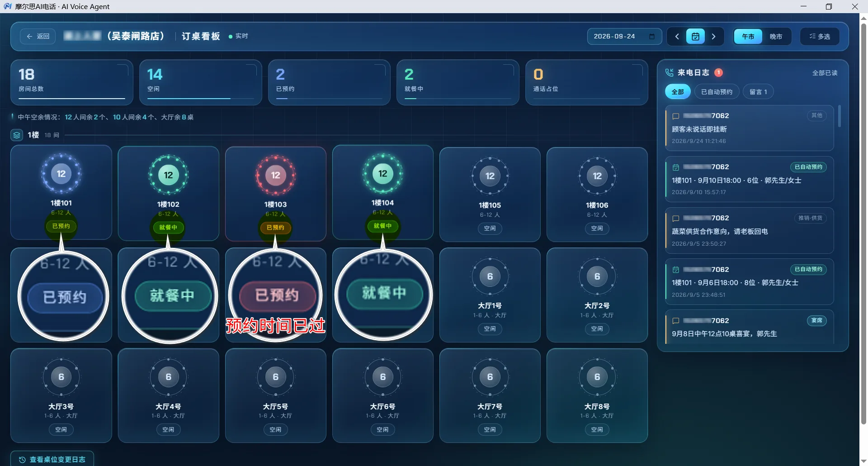The width and height of the screenshot is (868, 466).
Task: Select table 大厅2号 card
Action: (597, 295)
